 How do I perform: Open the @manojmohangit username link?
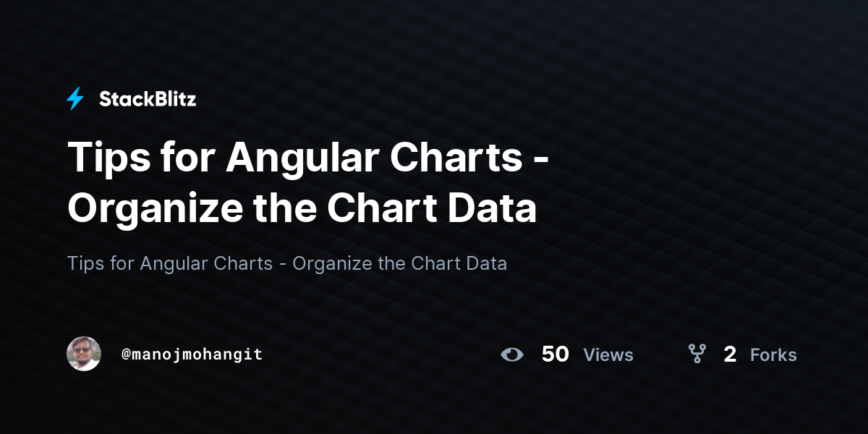coord(192,354)
